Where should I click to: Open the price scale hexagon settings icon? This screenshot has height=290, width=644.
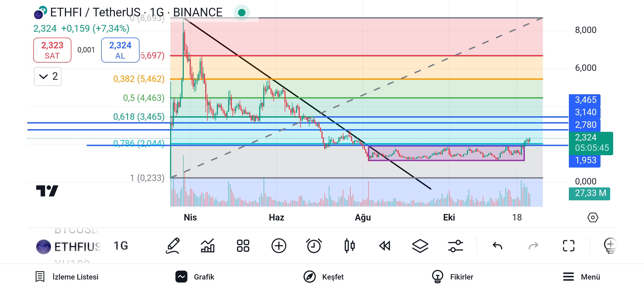[592, 217]
